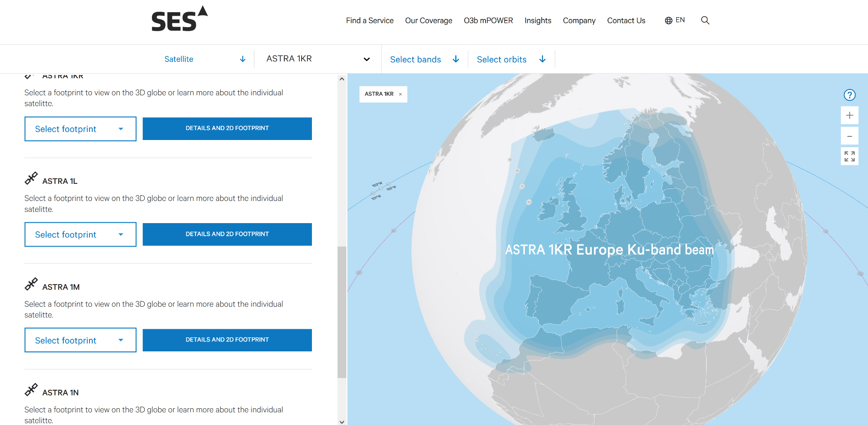The image size is (868, 425).
Task: Expand the Select orbits dropdown
Action: [511, 59]
